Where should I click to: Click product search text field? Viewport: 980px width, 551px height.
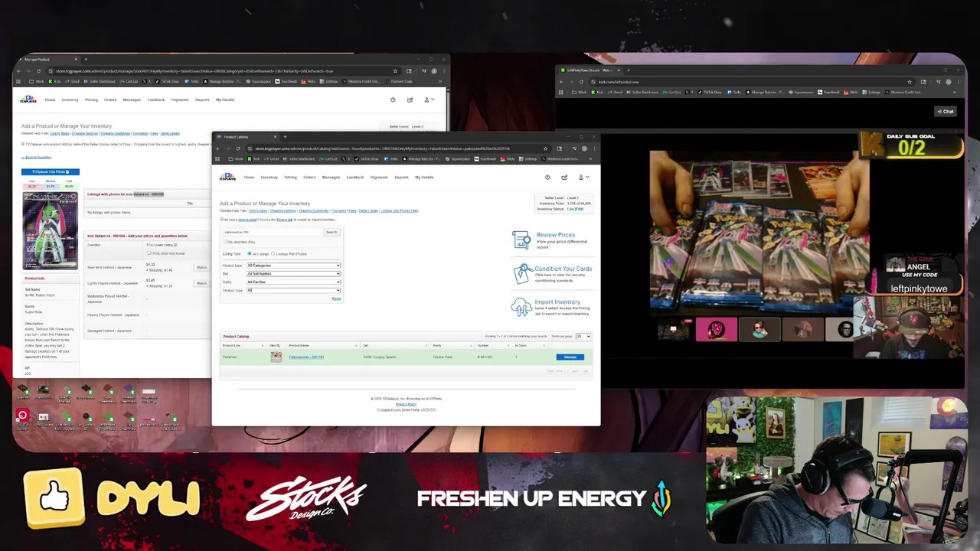click(273, 232)
